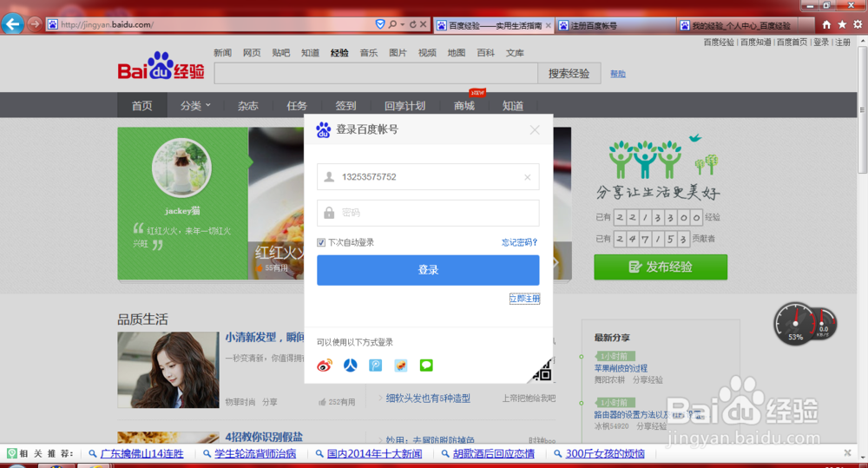Open the 小清新发型 article thumbnail
Viewport: 868px width, 468px height.
coord(168,370)
